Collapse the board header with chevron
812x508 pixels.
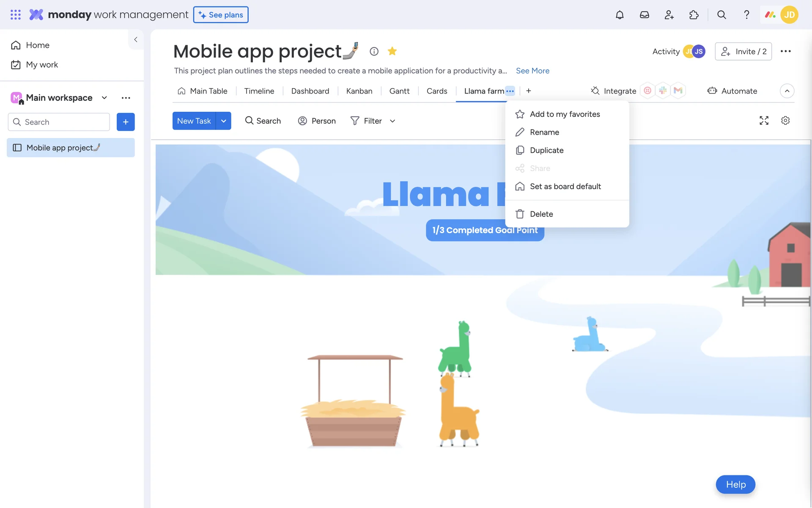(x=787, y=91)
